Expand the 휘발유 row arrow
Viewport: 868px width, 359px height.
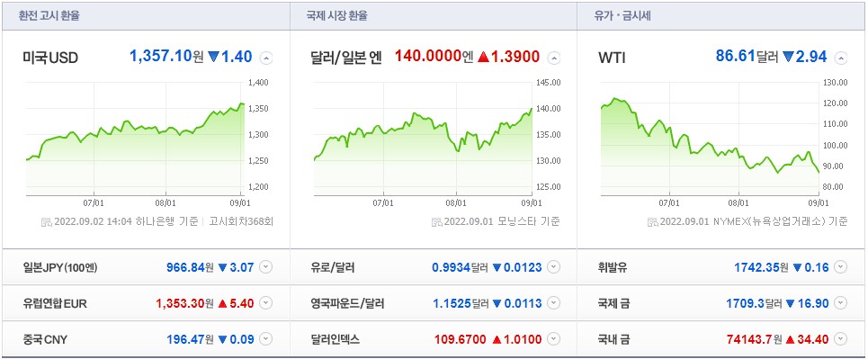click(841, 267)
